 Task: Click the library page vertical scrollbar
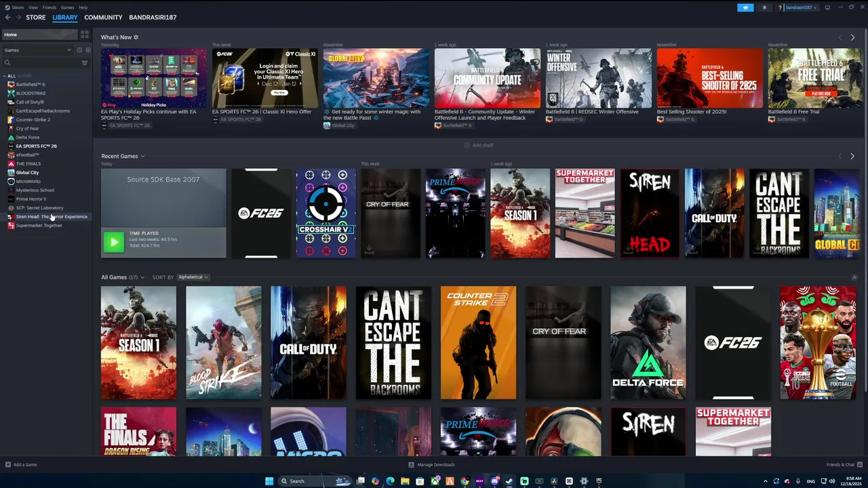click(x=865, y=210)
